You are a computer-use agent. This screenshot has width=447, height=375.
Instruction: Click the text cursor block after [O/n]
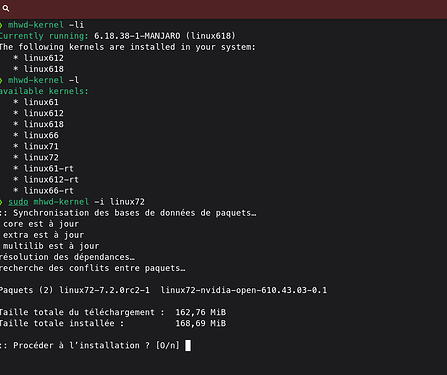point(188,345)
